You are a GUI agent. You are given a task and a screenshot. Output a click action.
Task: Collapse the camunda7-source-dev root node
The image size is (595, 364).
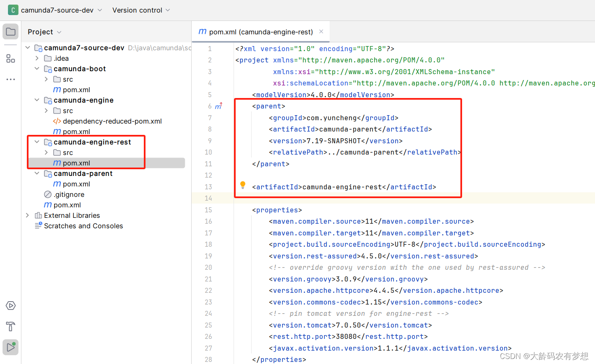coord(28,48)
